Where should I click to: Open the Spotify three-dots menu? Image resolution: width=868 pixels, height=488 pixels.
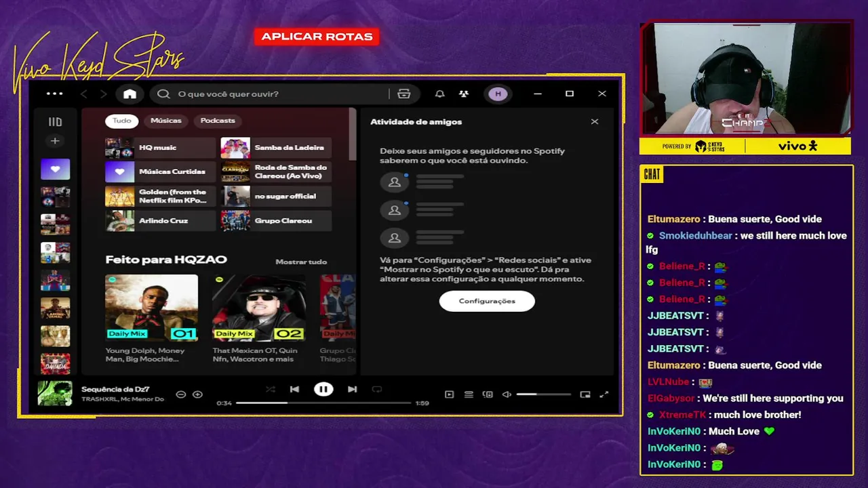[54, 94]
